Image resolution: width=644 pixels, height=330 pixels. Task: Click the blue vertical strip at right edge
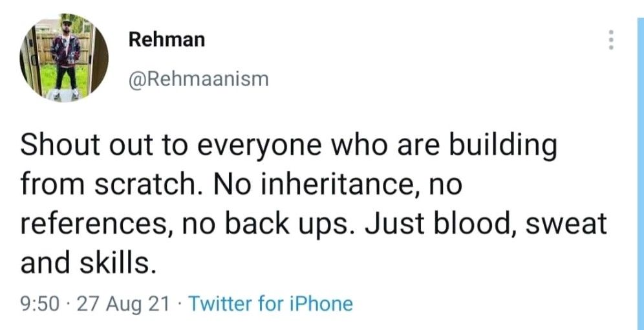641,173
